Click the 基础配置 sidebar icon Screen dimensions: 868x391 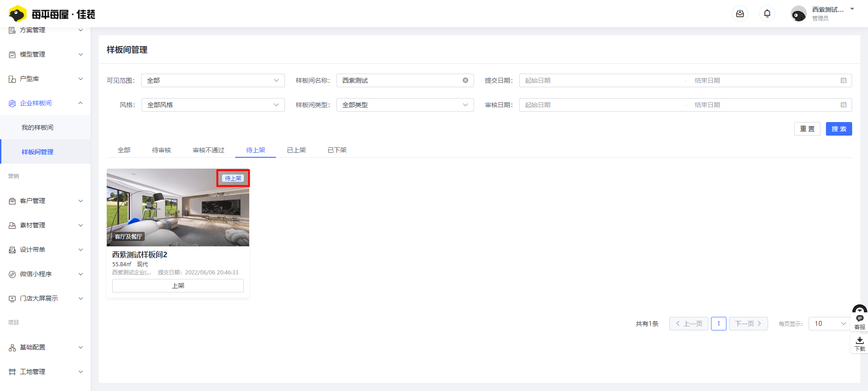[x=12, y=348]
